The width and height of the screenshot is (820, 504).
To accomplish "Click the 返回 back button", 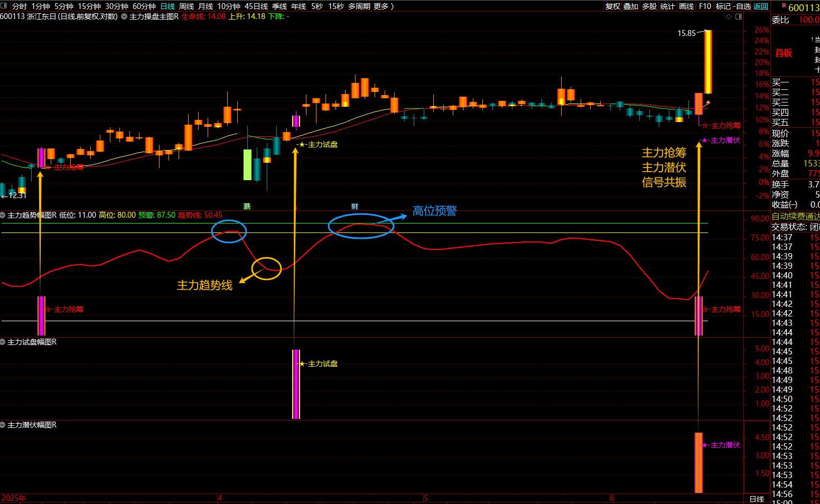I will 761,6.
